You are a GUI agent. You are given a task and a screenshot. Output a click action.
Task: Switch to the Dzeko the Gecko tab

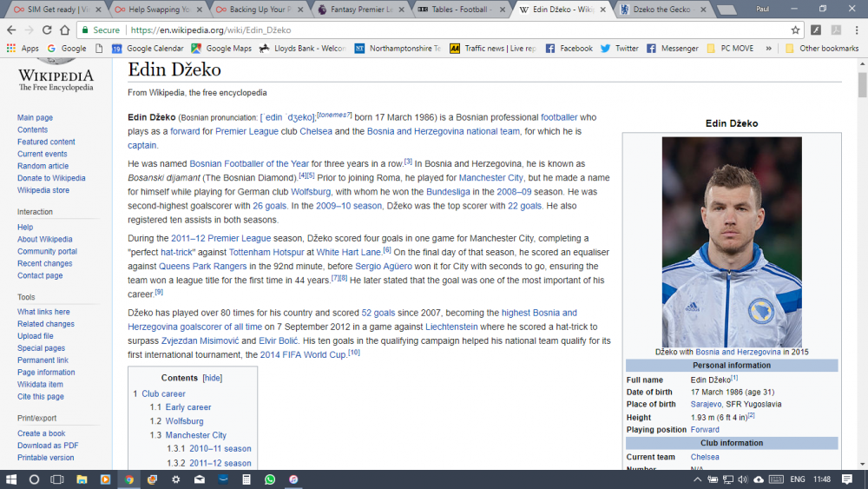tap(662, 10)
